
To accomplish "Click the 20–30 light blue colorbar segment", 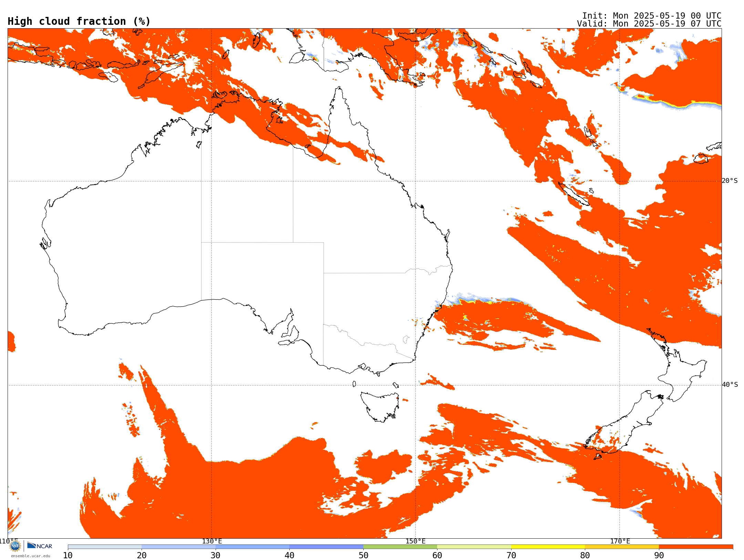I will coord(178,547).
